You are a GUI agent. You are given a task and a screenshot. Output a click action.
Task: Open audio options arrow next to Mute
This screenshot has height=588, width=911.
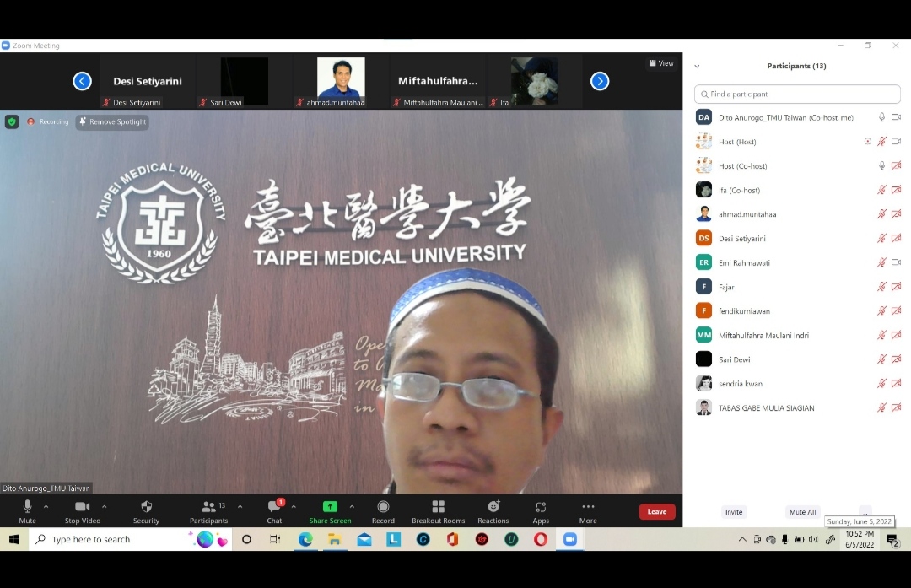click(x=46, y=507)
